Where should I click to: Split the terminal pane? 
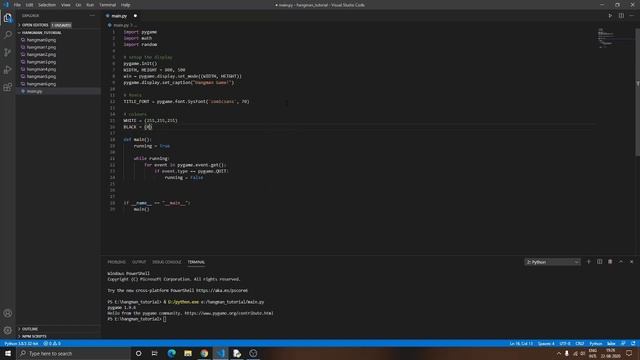pos(599,262)
